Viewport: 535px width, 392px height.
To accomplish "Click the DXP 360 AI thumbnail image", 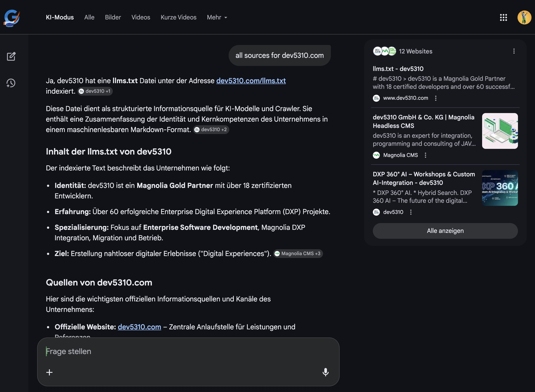I will 500,188.
